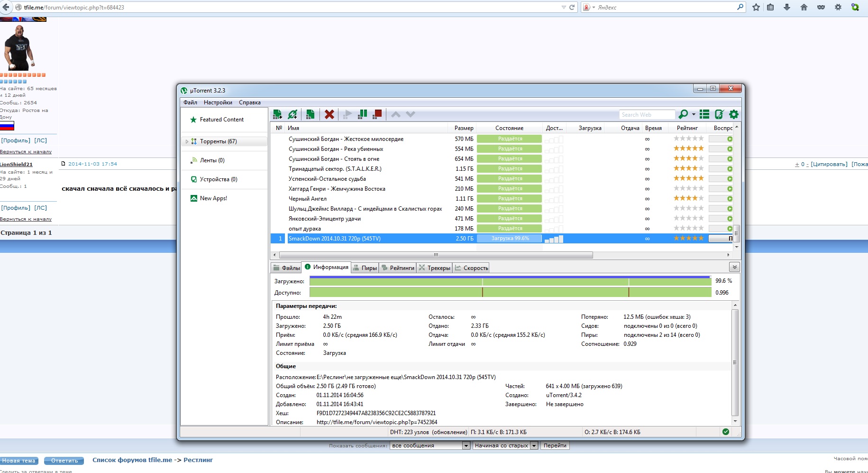Click the uTorrent Remote icon
The width and height of the screenshot is (868, 473).
pyautogui.click(x=719, y=114)
